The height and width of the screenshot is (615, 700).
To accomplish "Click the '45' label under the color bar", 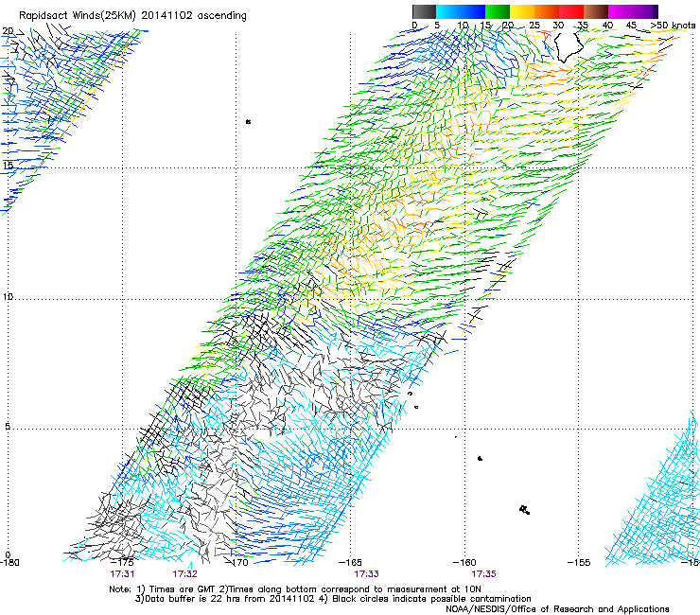I will [x=631, y=26].
